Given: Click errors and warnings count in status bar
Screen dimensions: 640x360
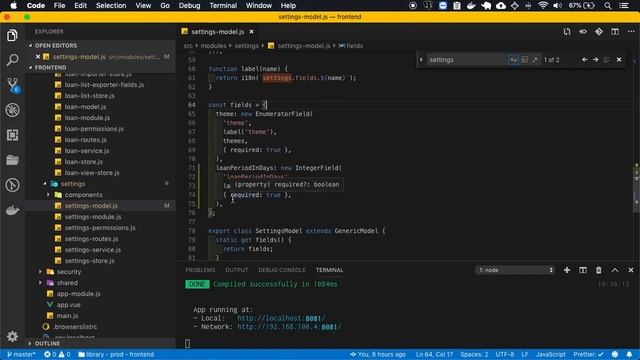Looking at the screenshot, I should (57, 354).
